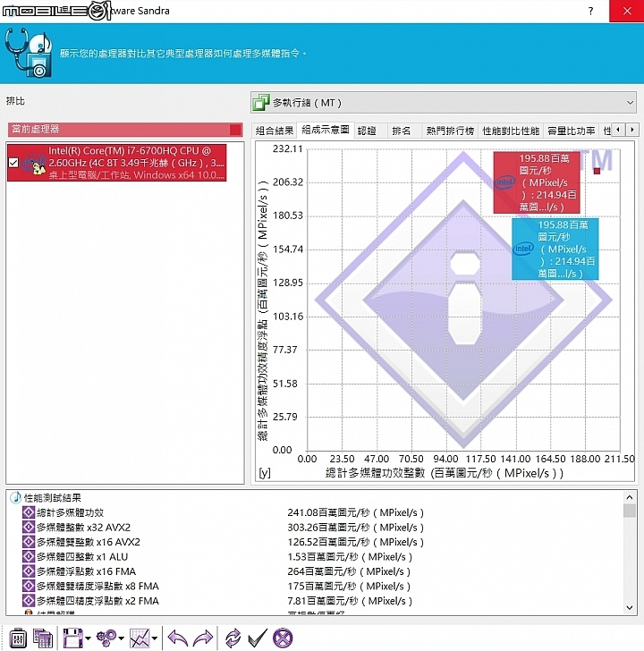
Task: Toggle the i7-6700HQ processor checkbox
Action: coord(13,163)
